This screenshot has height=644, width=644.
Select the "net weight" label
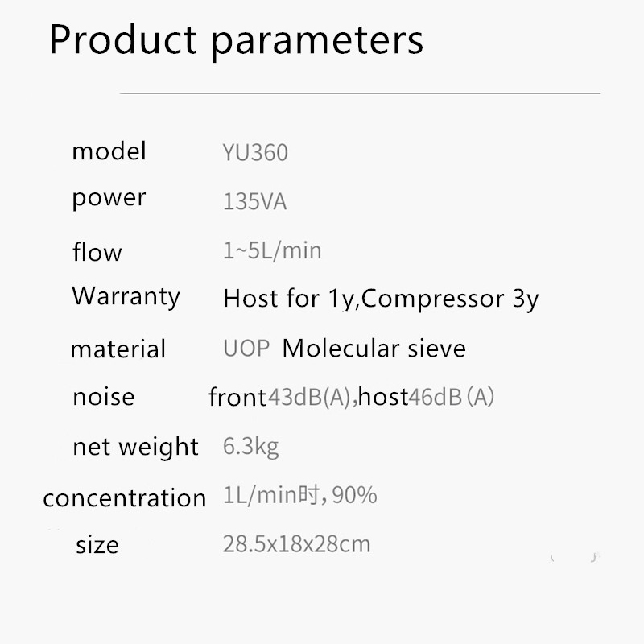click(135, 447)
